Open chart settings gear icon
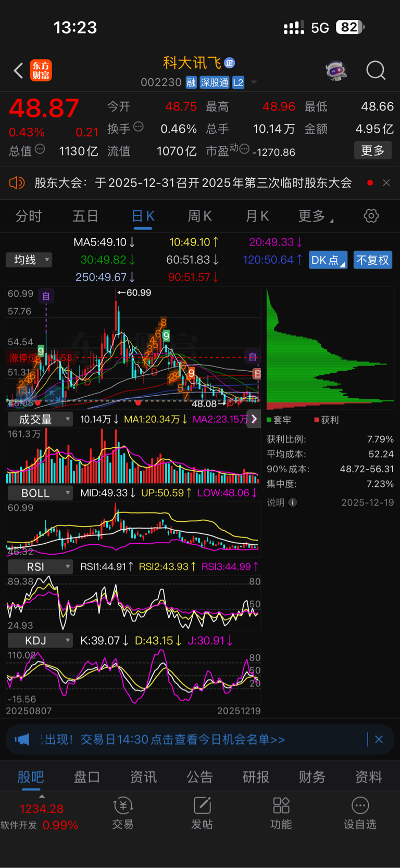 (x=371, y=216)
